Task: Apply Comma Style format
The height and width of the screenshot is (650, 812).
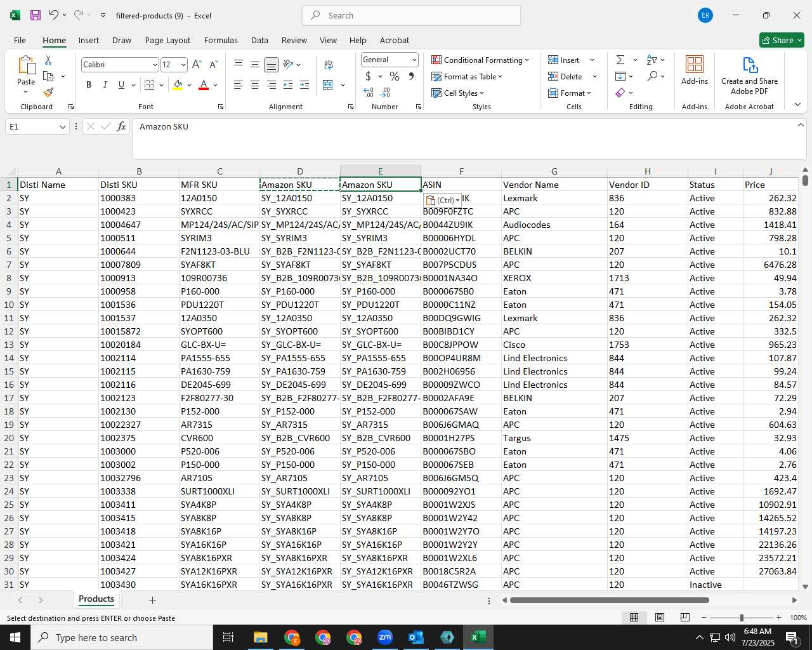Action: [411, 76]
